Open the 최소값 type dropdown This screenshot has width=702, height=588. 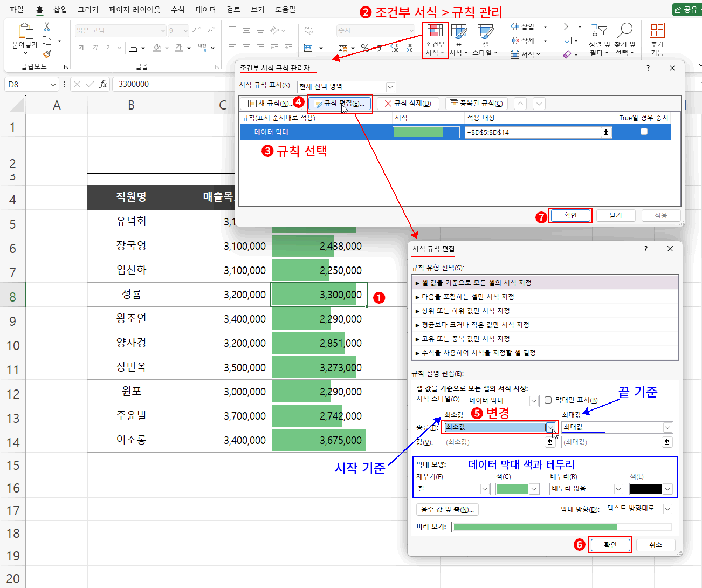[551, 428]
